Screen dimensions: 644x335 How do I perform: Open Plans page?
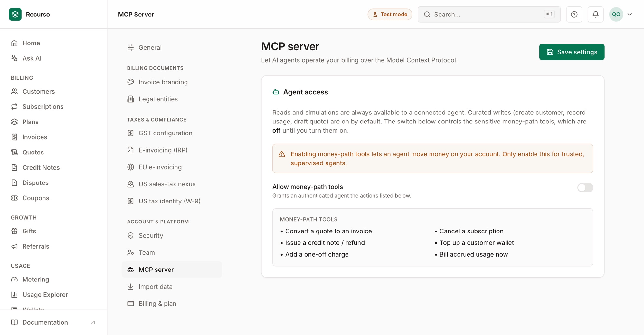53,122
